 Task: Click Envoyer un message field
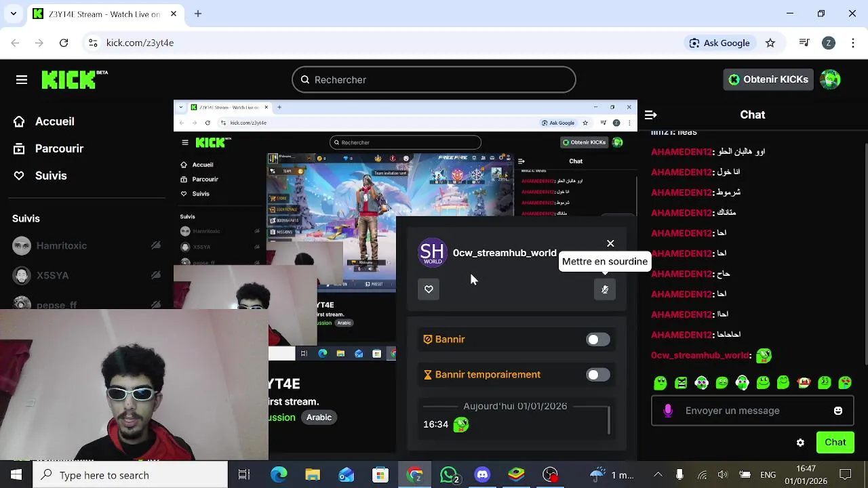(753, 411)
